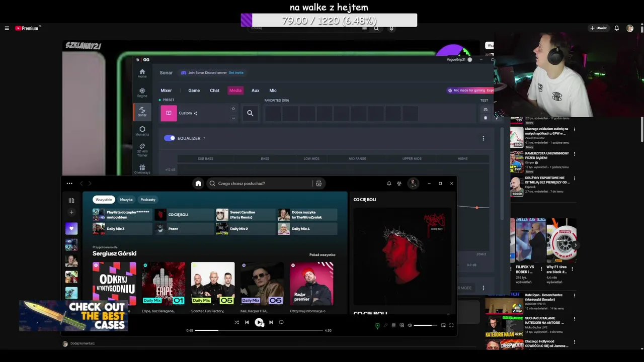Open the Equalizer three-dot options menu
The width and height of the screenshot is (644, 362).
click(484, 138)
